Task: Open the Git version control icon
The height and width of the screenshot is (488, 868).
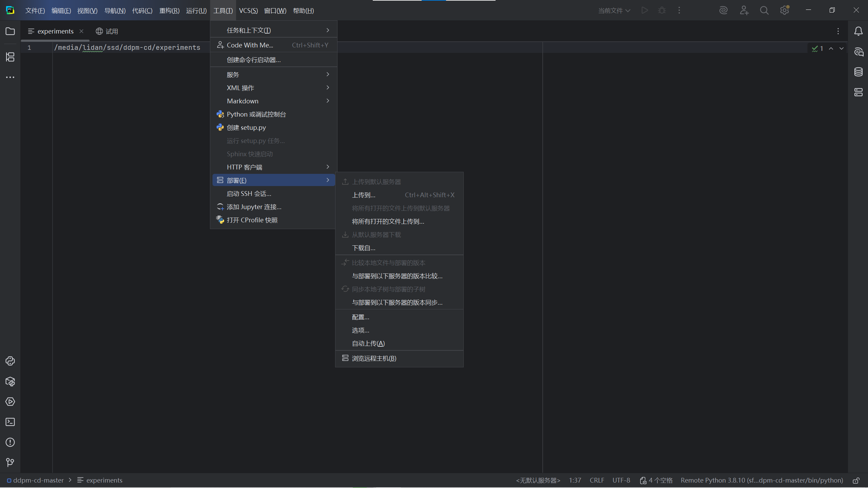Action: (x=10, y=463)
